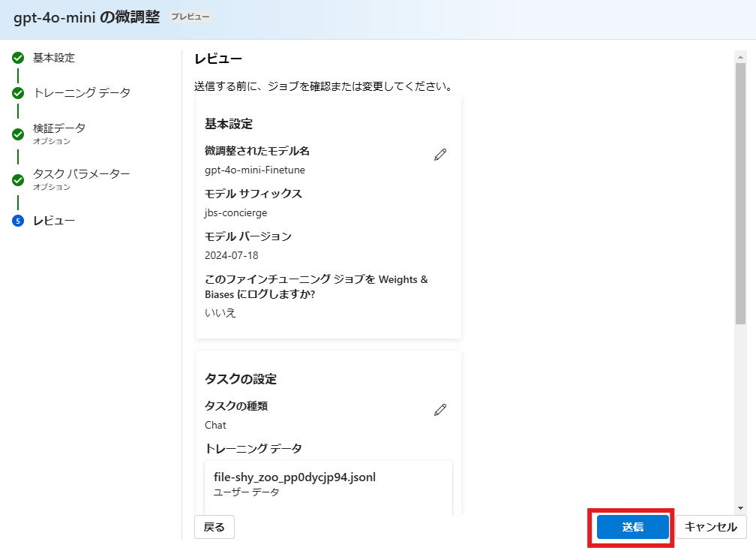Click the model version 2024-07-18

point(232,255)
